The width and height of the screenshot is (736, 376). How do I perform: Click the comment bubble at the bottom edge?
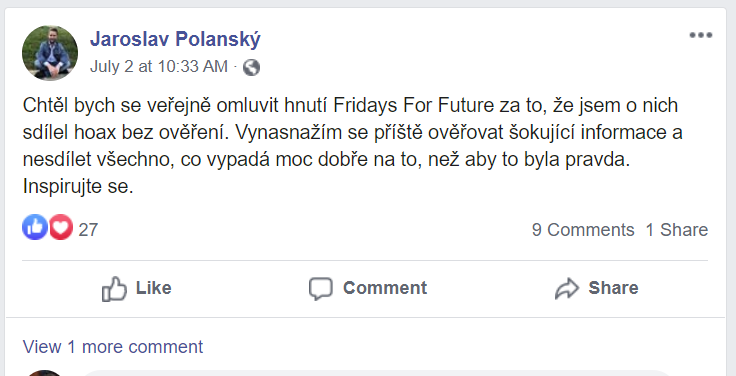(378, 373)
